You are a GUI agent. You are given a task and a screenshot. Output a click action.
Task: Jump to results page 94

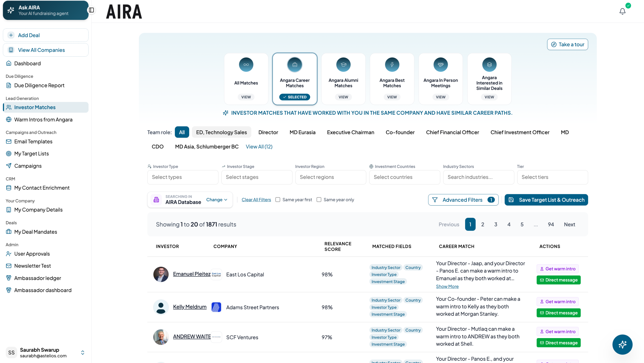click(x=551, y=224)
